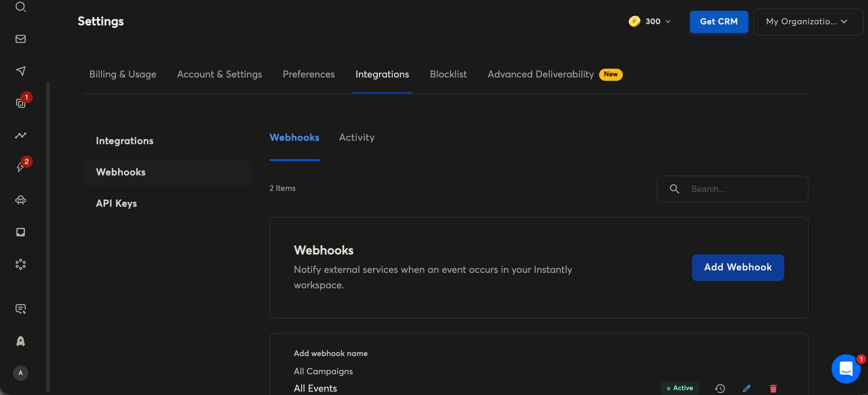Click the webhook history clock icon

(720, 388)
